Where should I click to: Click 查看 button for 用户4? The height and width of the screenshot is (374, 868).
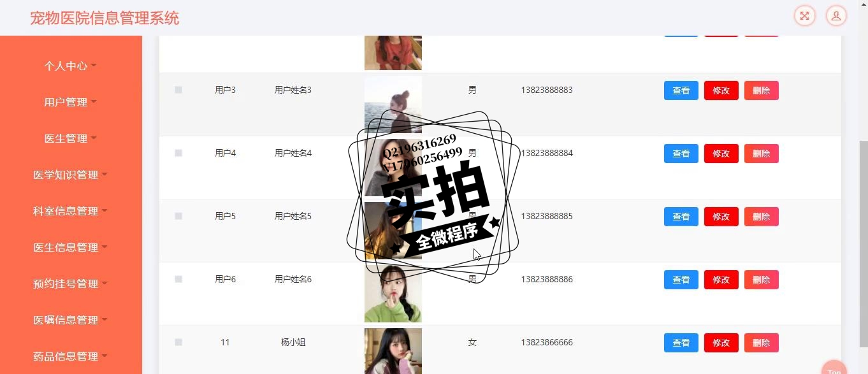pos(681,154)
